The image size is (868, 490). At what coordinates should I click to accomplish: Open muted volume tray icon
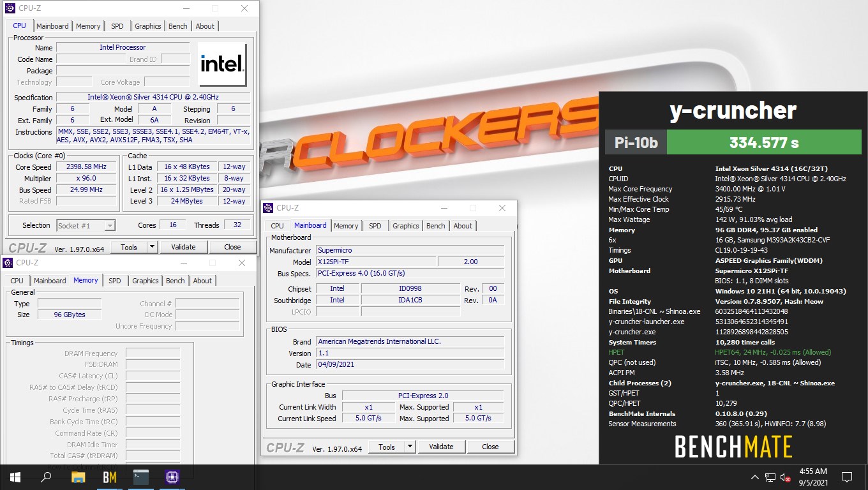pyautogui.click(x=786, y=477)
